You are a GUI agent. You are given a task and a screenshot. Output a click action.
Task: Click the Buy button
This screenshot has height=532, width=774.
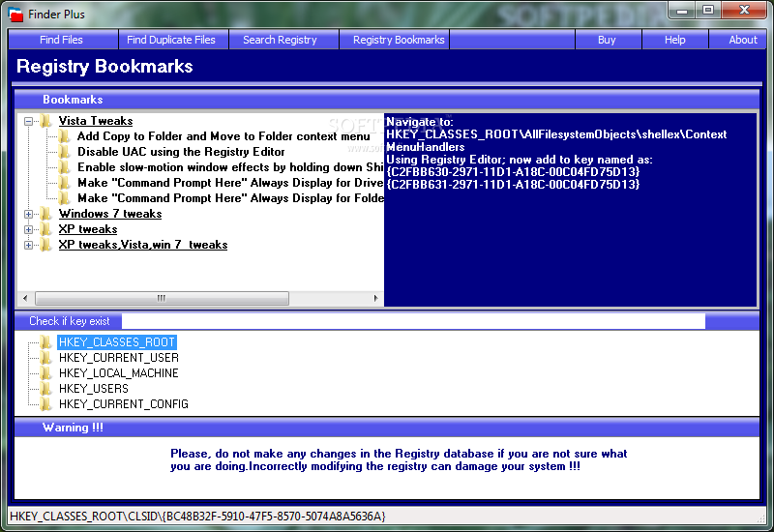[609, 40]
